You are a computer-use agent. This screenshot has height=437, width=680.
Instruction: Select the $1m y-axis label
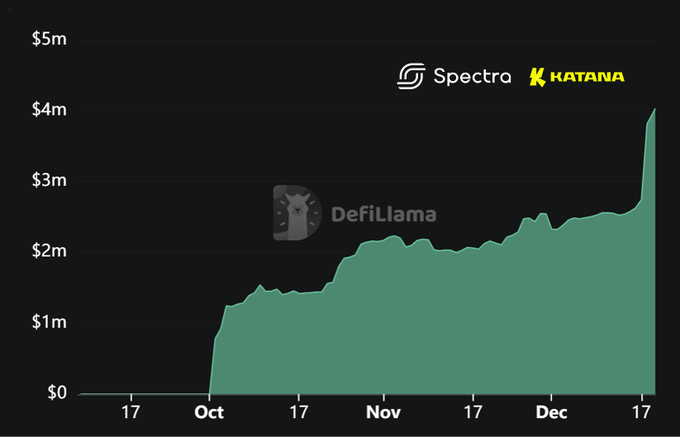[x=49, y=322]
